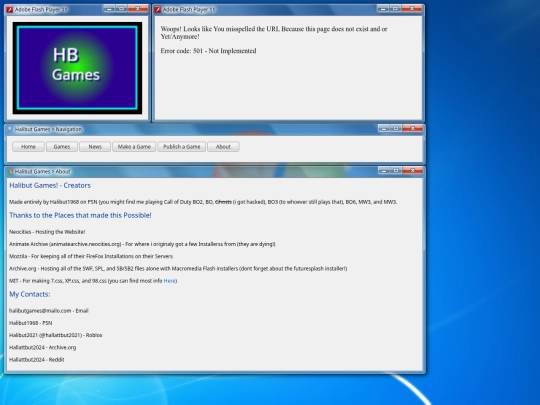Click the Publish a Game button

(x=181, y=147)
